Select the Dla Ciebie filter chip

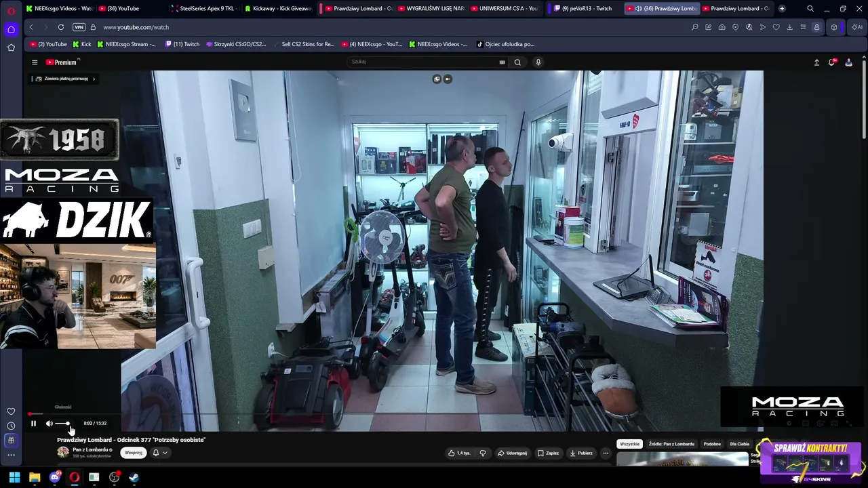click(739, 444)
